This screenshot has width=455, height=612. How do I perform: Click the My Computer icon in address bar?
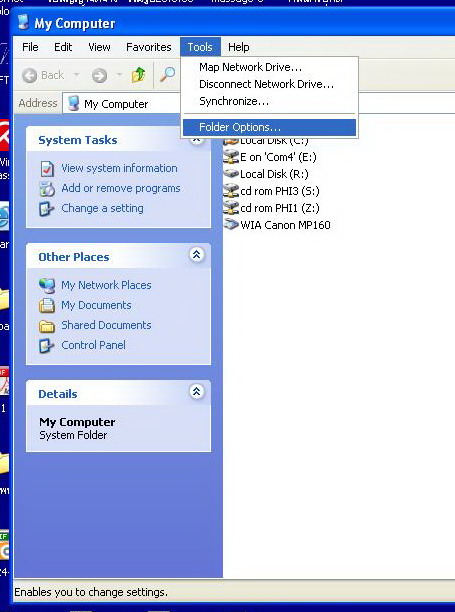pos(73,104)
